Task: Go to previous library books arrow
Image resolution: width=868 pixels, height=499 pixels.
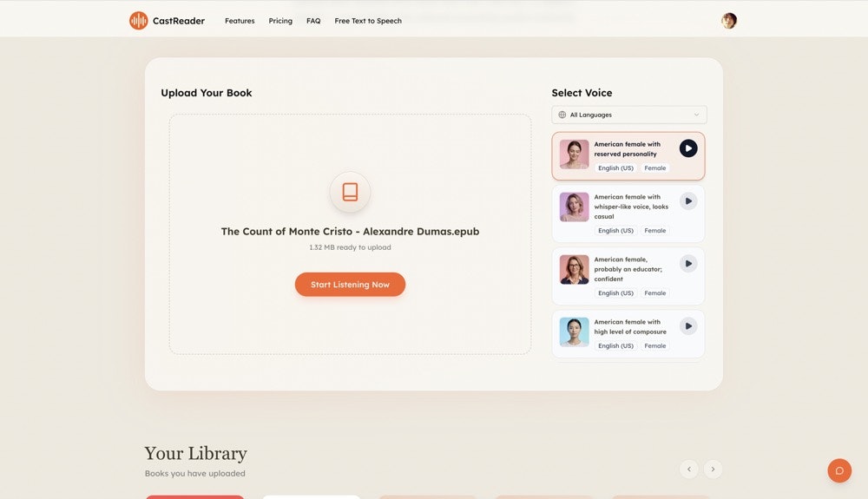Action: pyautogui.click(x=688, y=469)
